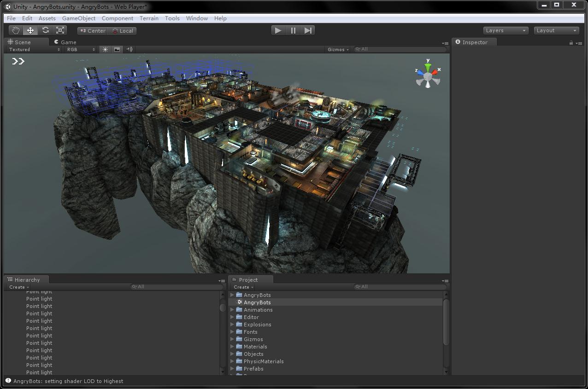This screenshot has width=588, height=389.
Task: Select the Scale tool
Action: tap(60, 30)
